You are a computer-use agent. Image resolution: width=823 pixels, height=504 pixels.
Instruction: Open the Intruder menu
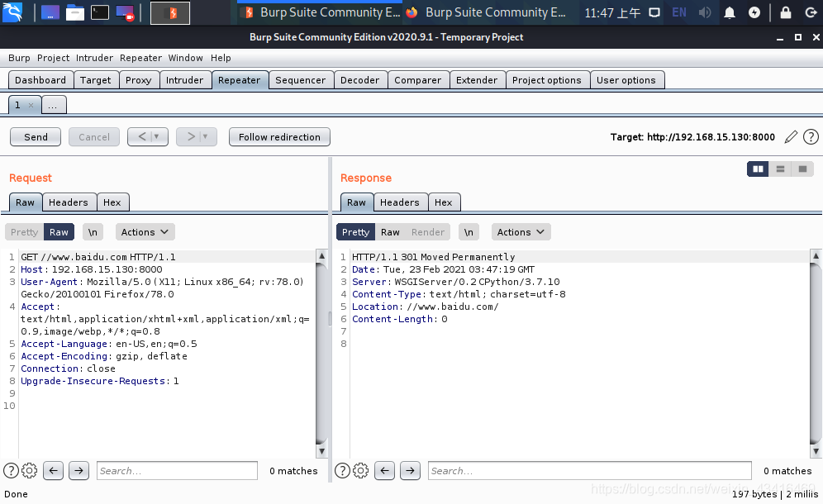point(94,58)
